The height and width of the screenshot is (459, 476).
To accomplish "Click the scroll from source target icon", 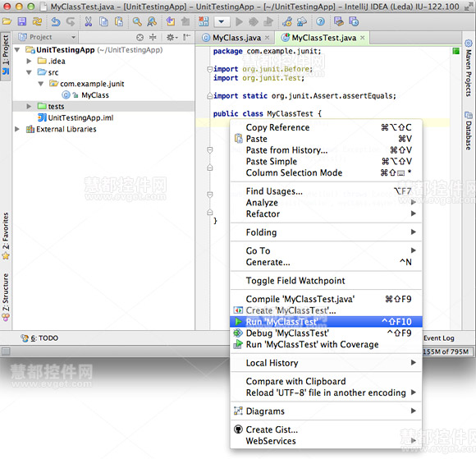I will (x=140, y=38).
